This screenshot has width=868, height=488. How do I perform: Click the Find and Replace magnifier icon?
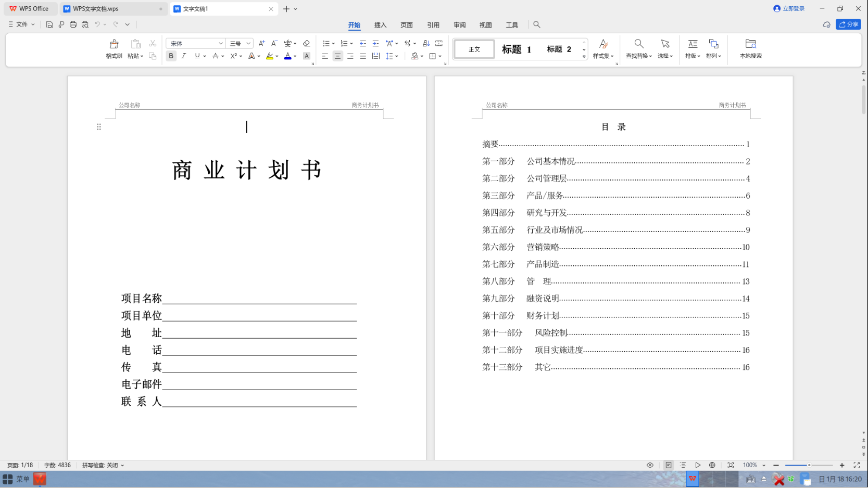639,44
